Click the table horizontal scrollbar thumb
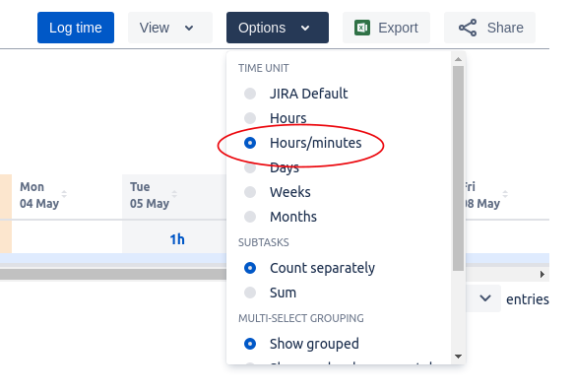Image resolution: width=573 pixels, height=392 pixels. 113,274
